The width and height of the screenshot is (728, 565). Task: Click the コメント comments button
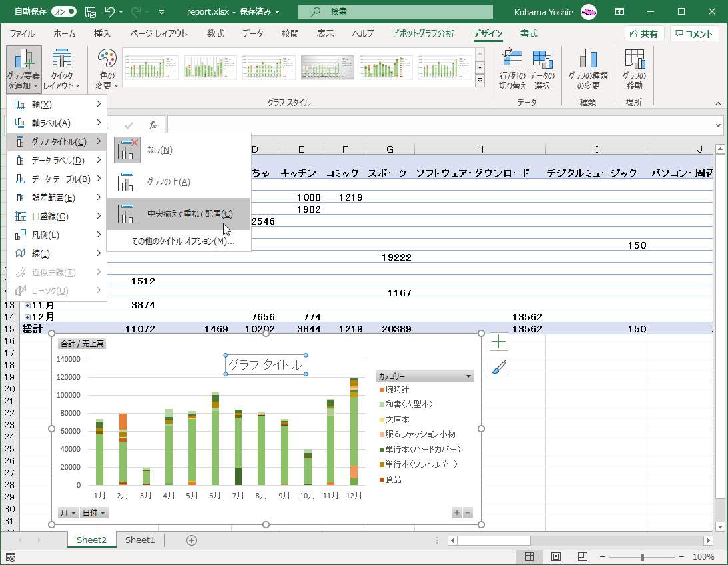(x=694, y=34)
